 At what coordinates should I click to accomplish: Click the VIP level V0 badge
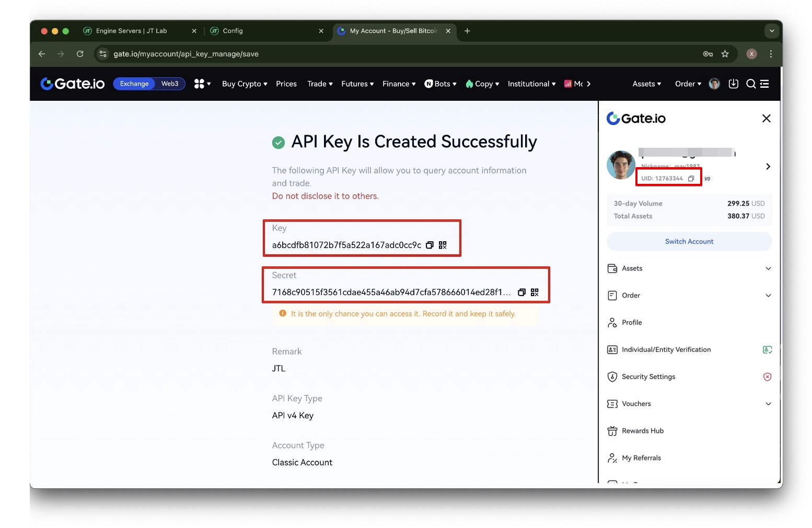[x=707, y=179]
